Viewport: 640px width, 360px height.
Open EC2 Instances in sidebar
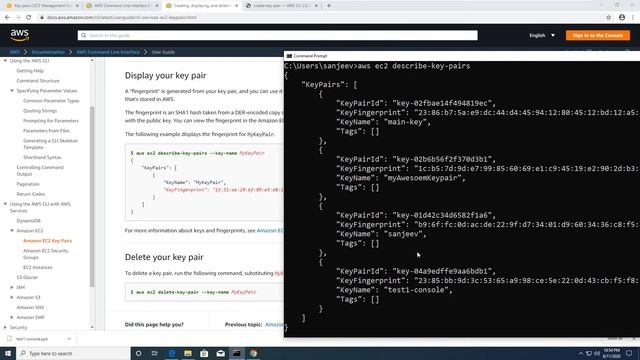[38, 267]
